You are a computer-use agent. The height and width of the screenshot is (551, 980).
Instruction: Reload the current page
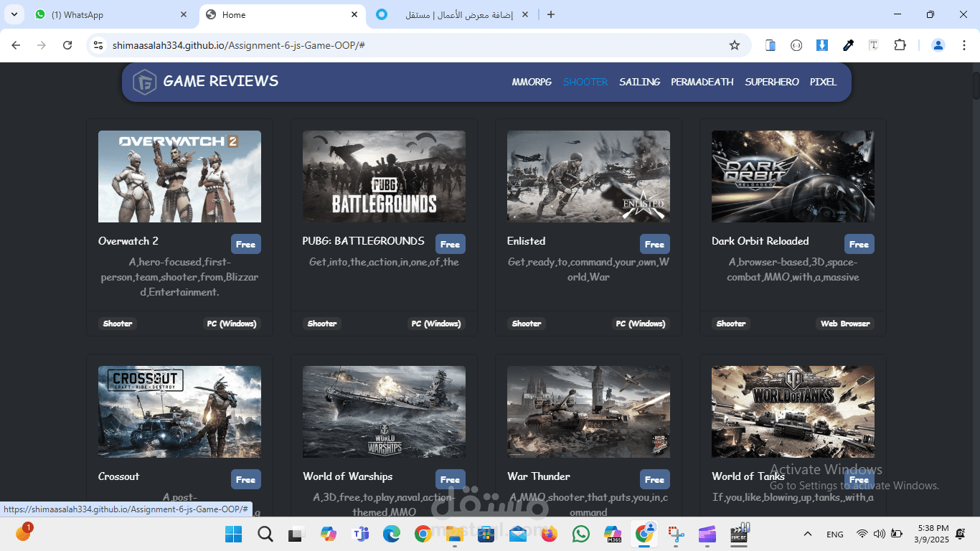coord(67,45)
